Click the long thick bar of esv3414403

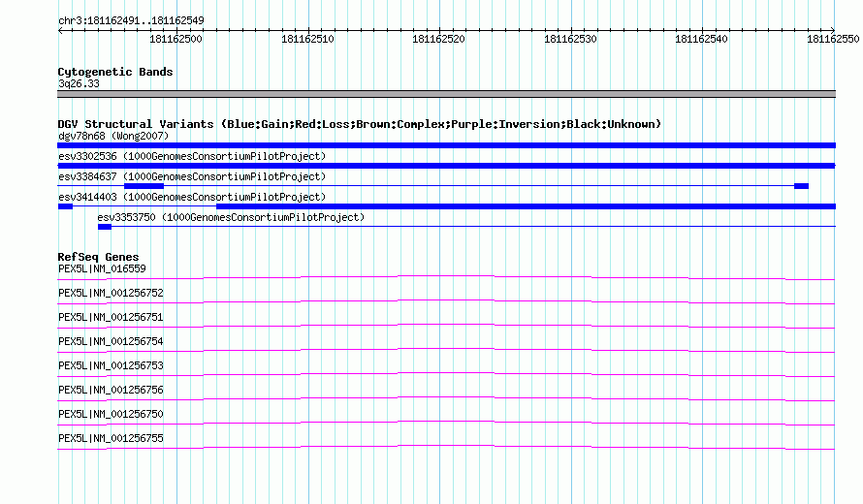527,206
